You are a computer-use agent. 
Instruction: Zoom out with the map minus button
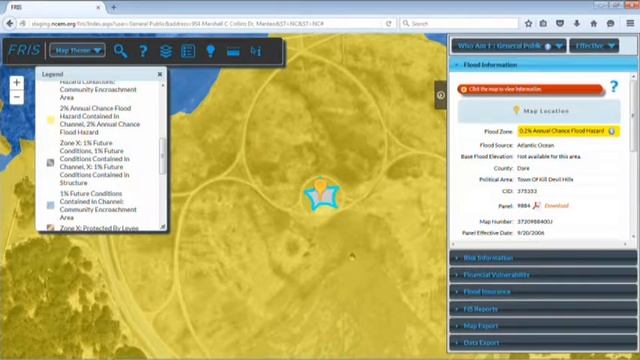(x=17, y=97)
